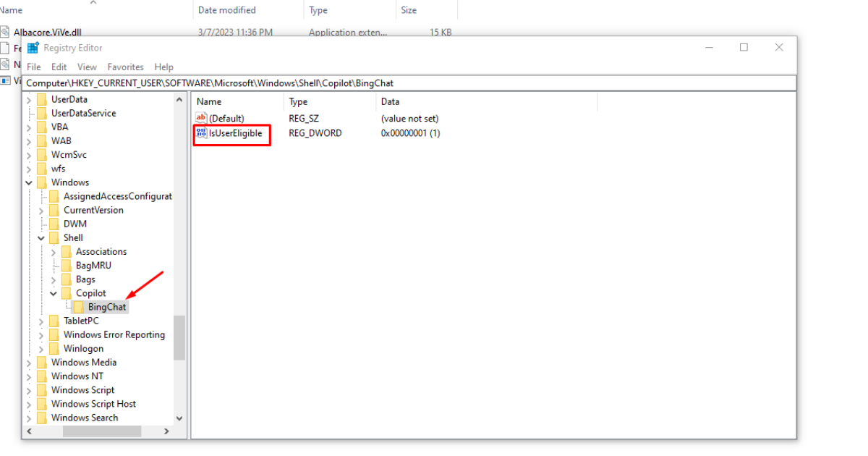Click the IsUserEligible data value 0x00000001 (1)

tap(410, 133)
